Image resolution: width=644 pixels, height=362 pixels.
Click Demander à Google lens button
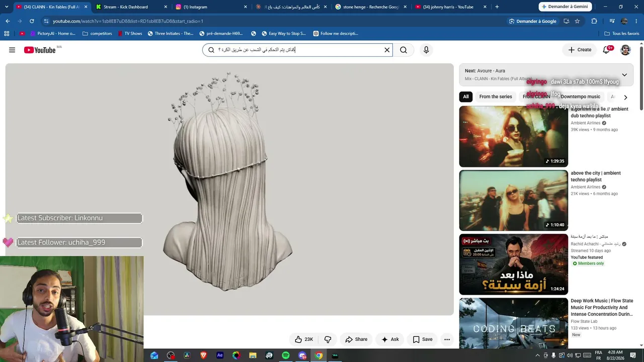click(x=532, y=21)
